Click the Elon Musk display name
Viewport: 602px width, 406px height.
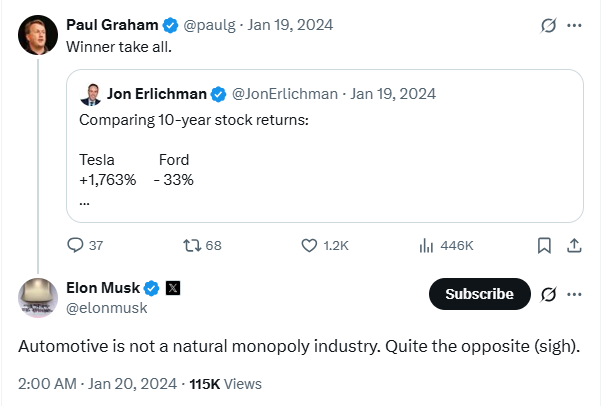click(103, 289)
